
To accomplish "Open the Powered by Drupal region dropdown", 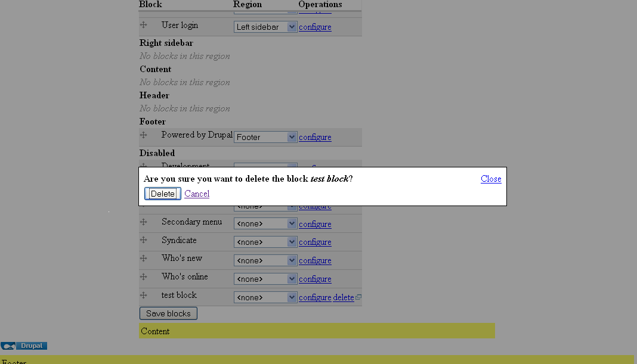I will [x=265, y=137].
